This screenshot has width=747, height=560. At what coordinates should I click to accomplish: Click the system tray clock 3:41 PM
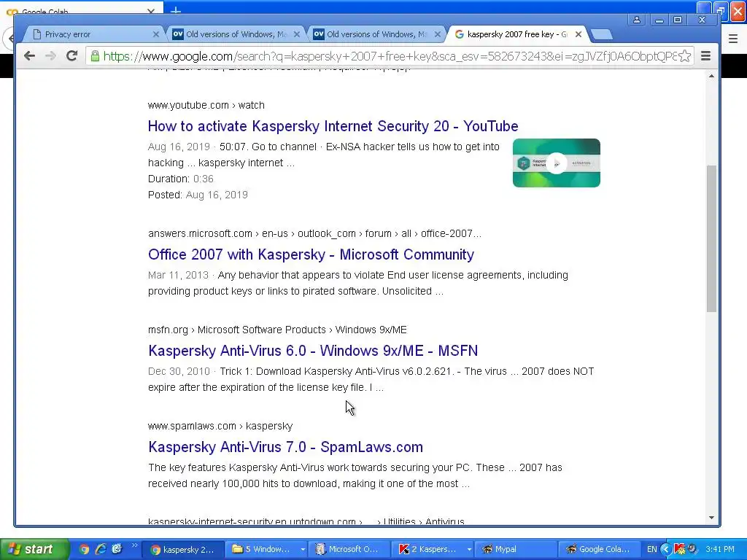(720, 550)
